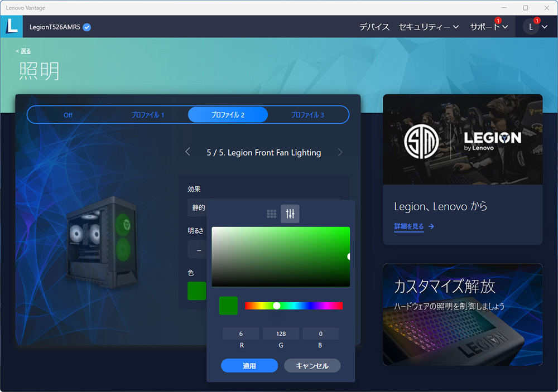Turn lighting Off in the profile selector
The width and height of the screenshot is (558, 392).
point(68,115)
